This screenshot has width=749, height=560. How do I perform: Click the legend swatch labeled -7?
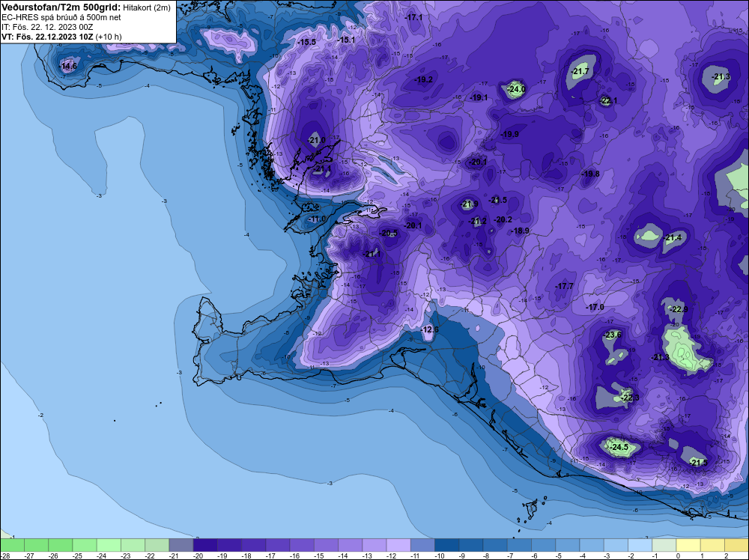519,545
